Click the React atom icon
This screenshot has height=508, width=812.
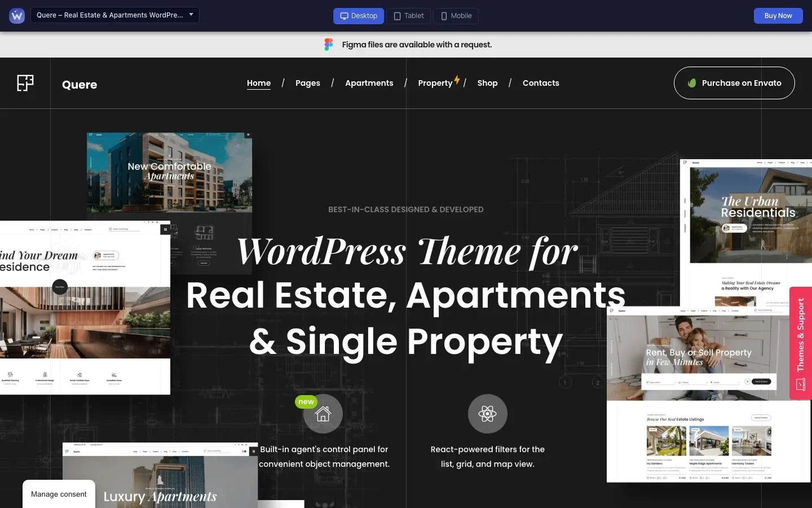488,414
